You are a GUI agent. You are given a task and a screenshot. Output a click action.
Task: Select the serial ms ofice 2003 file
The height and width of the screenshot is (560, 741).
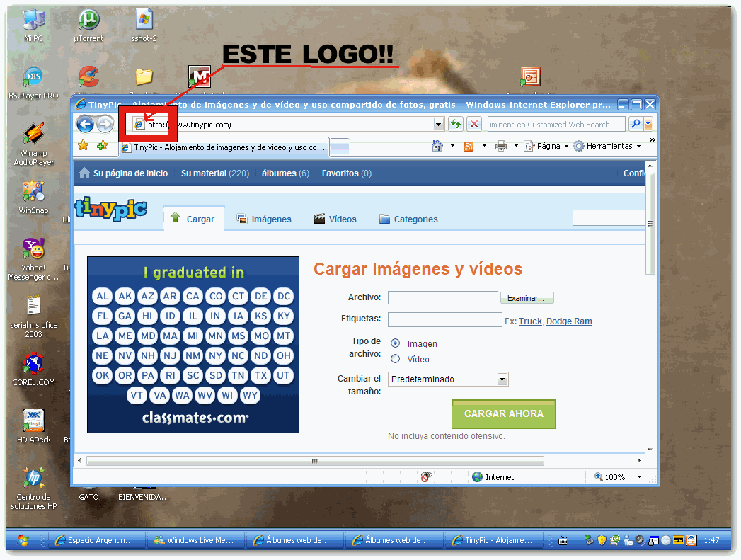point(33,317)
